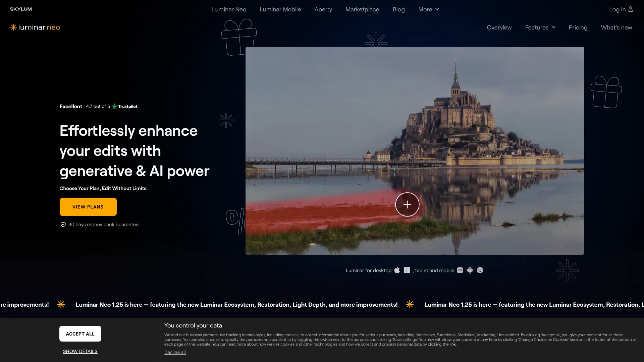Click the Decline all link
This screenshot has width=644, height=362.
click(175, 352)
